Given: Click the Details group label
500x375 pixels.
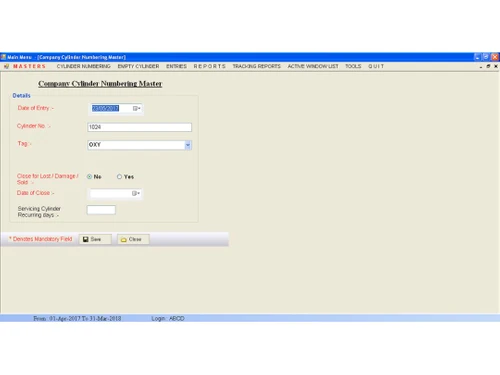Looking at the screenshot, I should [x=21, y=96].
